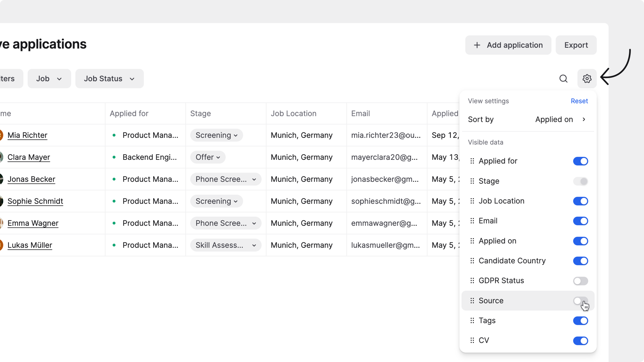Click the drag handle next to Job Location
This screenshot has width=644, height=362.
pos(472,201)
